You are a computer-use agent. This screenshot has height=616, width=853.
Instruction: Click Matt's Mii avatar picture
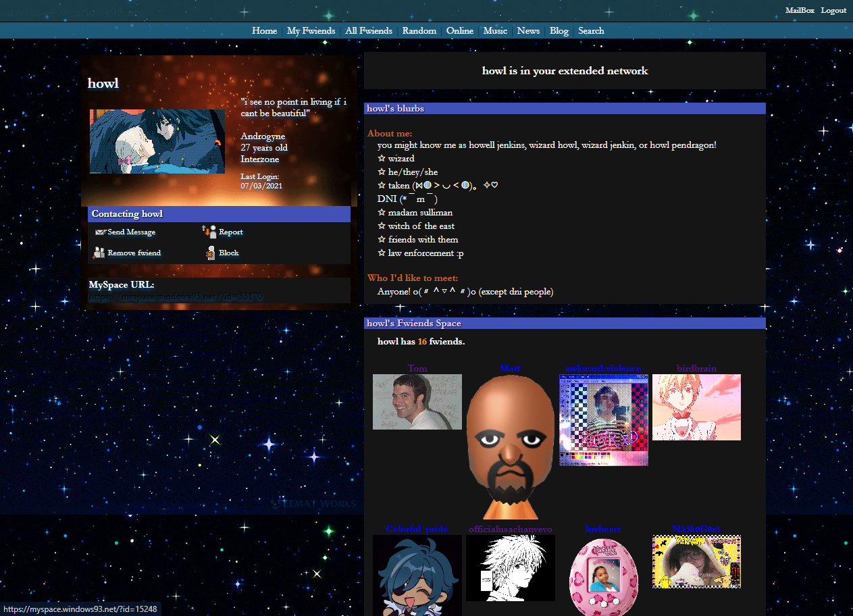click(511, 446)
